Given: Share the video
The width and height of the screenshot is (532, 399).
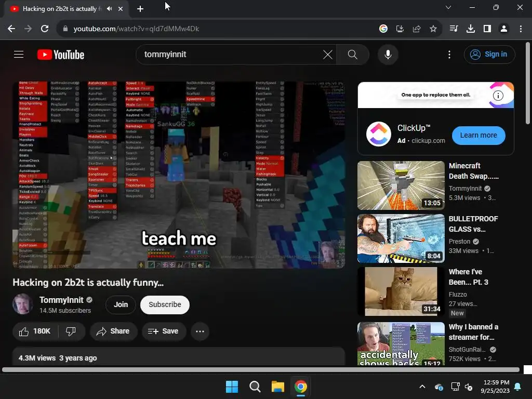Looking at the screenshot, I should pos(113,331).
